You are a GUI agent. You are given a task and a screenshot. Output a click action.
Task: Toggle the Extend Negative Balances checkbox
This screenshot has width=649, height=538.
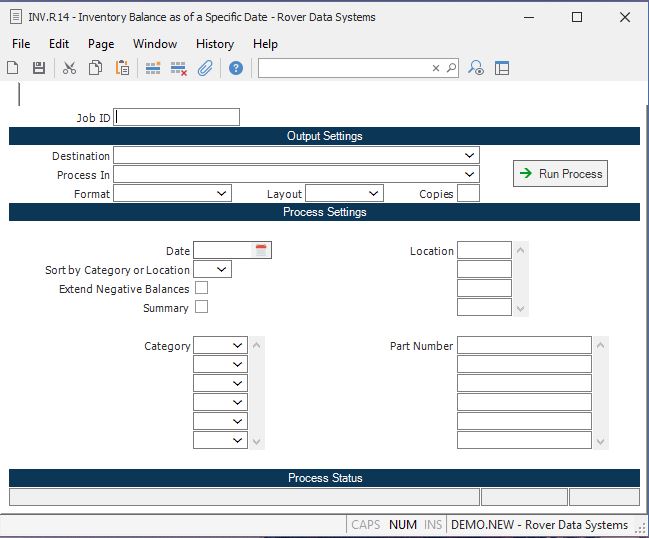(201, 288)
